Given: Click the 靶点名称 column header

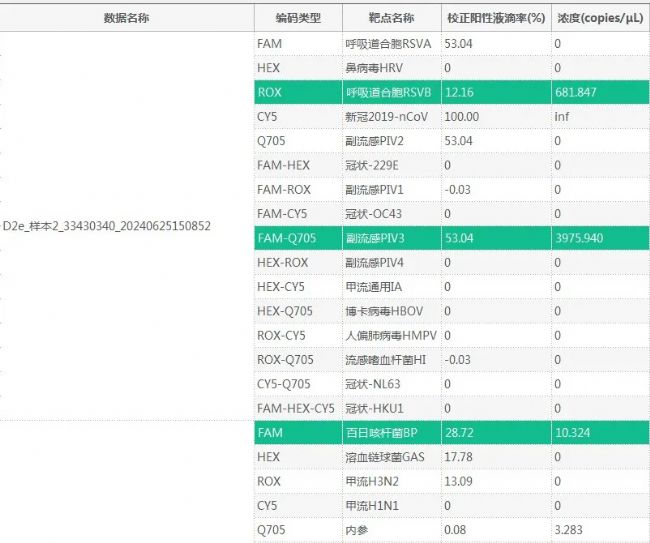Looking at the screenshot, I should [390, 17].
